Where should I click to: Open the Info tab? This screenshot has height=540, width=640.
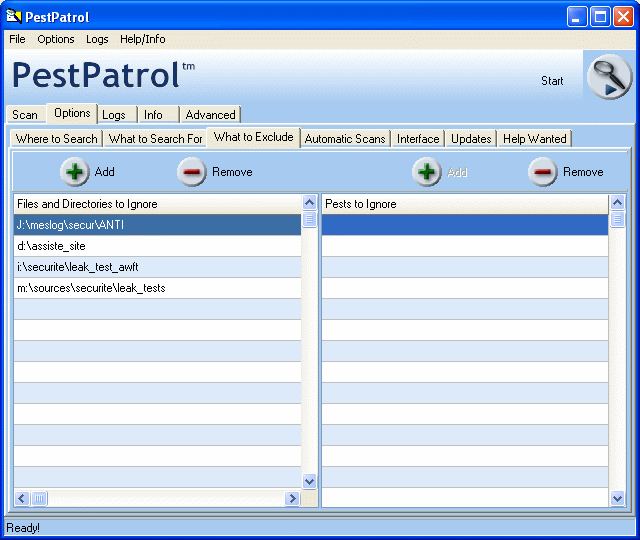pos(158,115)
